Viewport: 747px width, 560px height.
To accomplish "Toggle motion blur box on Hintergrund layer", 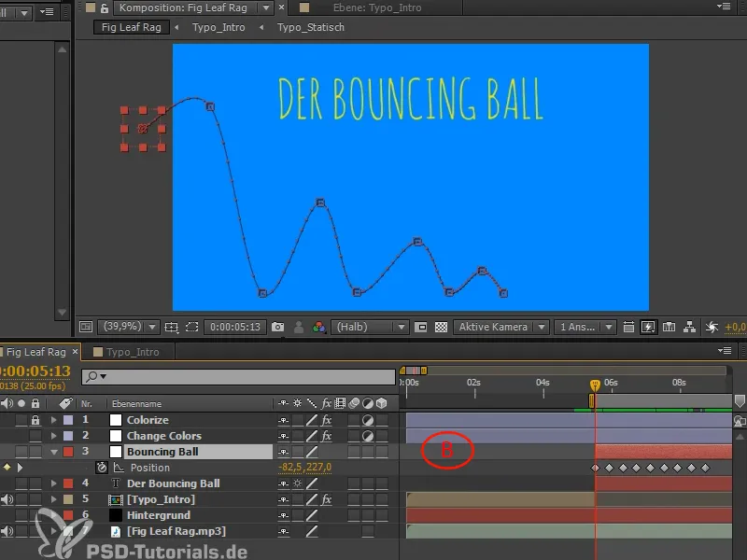I will 354,515.
